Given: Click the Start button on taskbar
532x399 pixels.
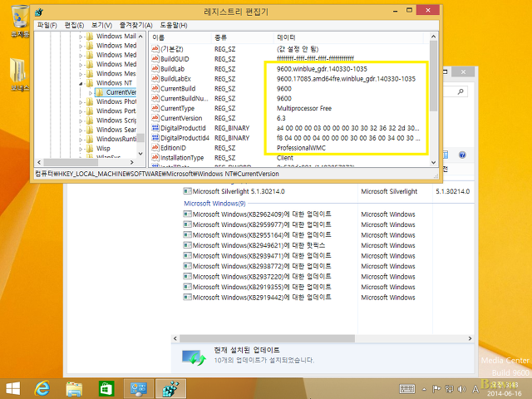Looking at the screenshot, I should pyautogui.click(x=13, y=388).
